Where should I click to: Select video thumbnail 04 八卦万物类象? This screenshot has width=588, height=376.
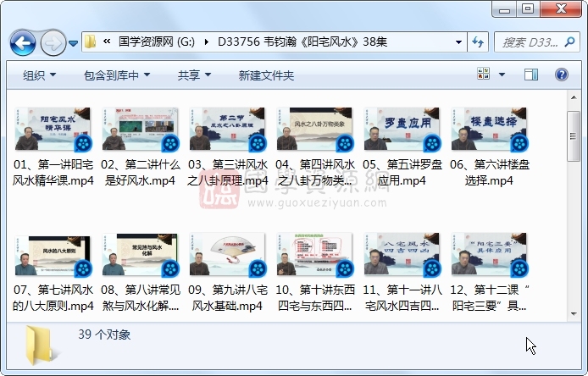tap(314, 129)
